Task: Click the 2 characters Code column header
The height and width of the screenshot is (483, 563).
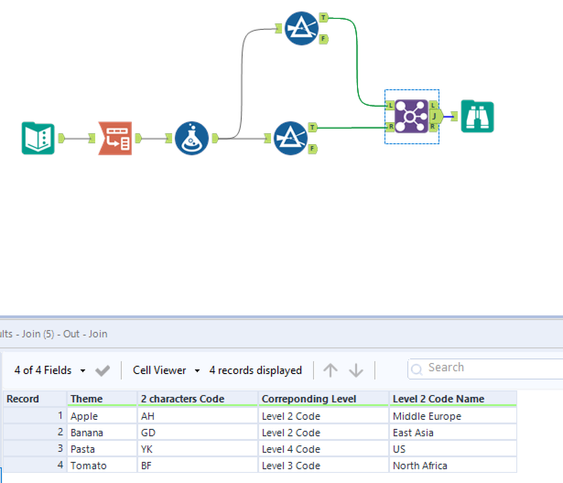Action: (x=197, y=399)
